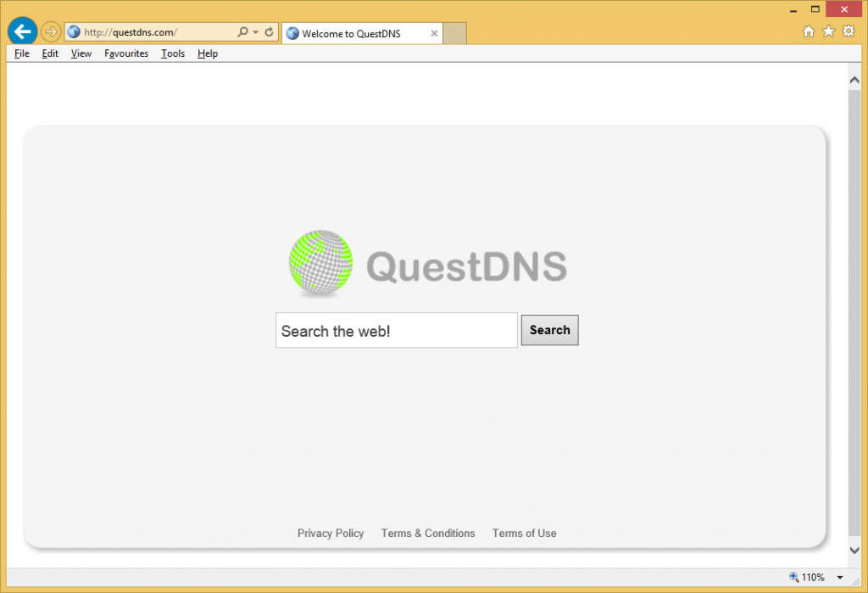Refresh the page with reload icon
The image size is (868, 593).
click(x=269, y=32)
